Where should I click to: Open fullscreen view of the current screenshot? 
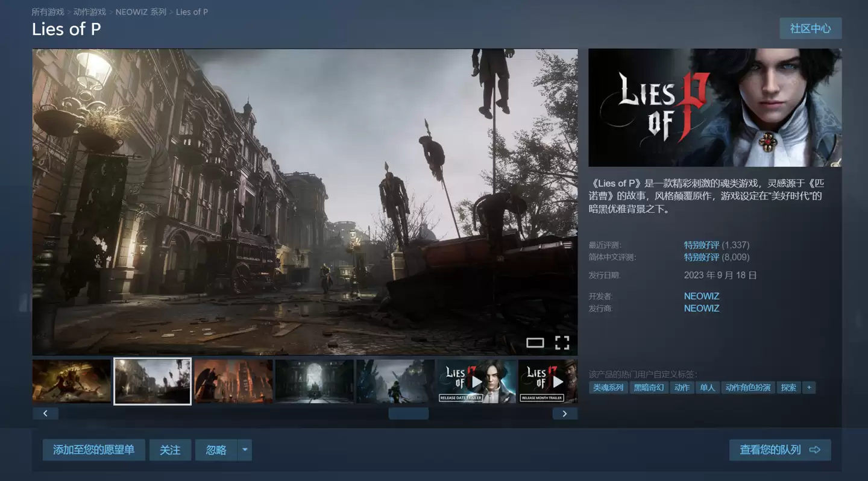point(562,342)
